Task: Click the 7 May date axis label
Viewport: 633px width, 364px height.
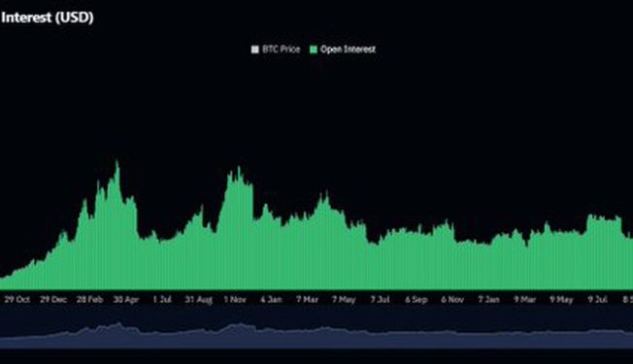Action: coord(344,299)
